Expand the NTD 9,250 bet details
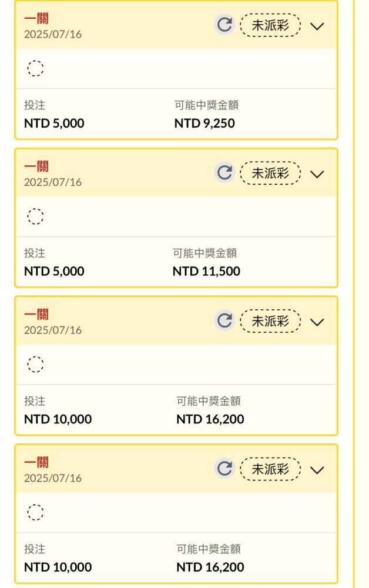This screenshot has width=369, height=588. 317,26
